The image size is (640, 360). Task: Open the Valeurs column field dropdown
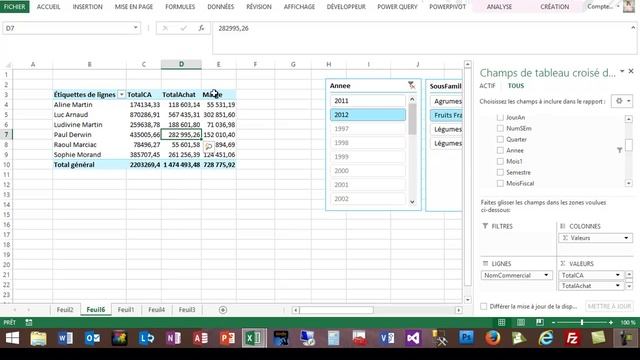coord(626,238)
